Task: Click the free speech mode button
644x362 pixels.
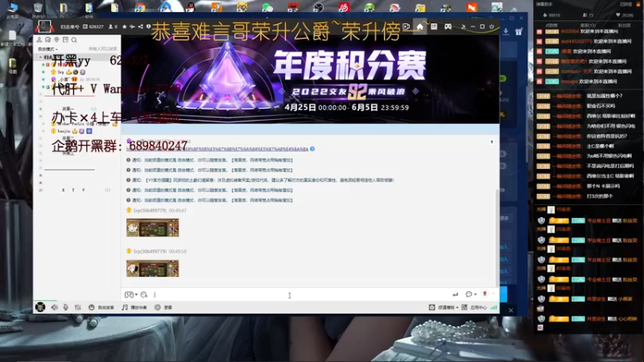Action: coord(101,307)
